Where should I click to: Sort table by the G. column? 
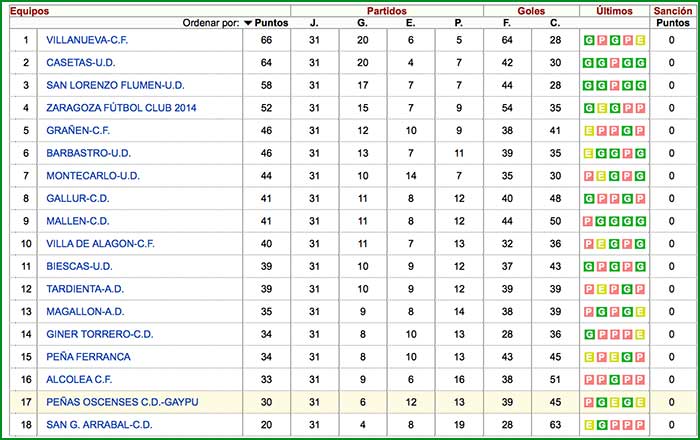coord(362,22)
